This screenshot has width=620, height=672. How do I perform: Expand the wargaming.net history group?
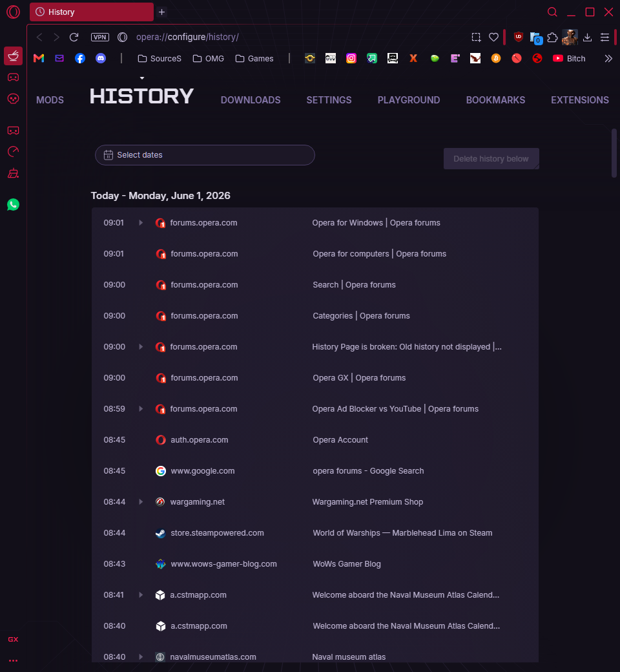(x=141, y=502)
